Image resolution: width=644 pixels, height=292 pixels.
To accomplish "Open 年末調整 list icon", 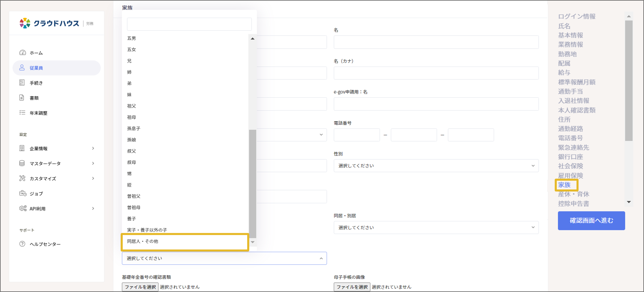I will (x=22, y=112).
